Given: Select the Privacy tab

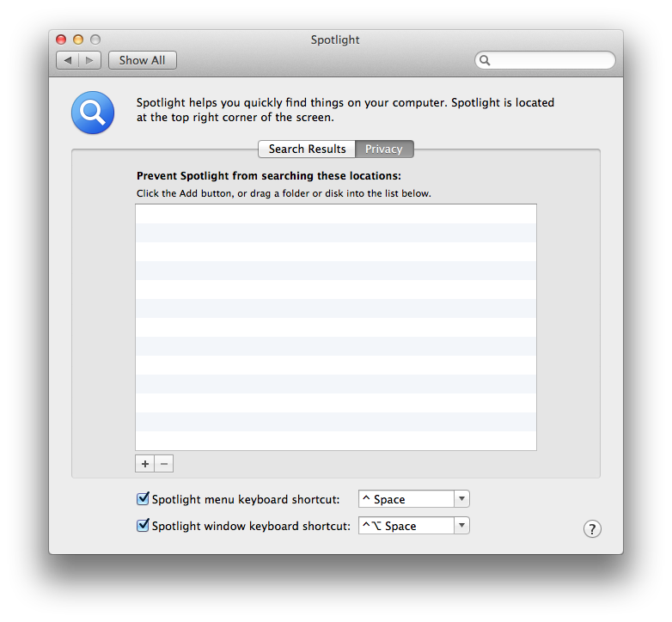Looking at the screenshot, I should (x=384, y=149).
